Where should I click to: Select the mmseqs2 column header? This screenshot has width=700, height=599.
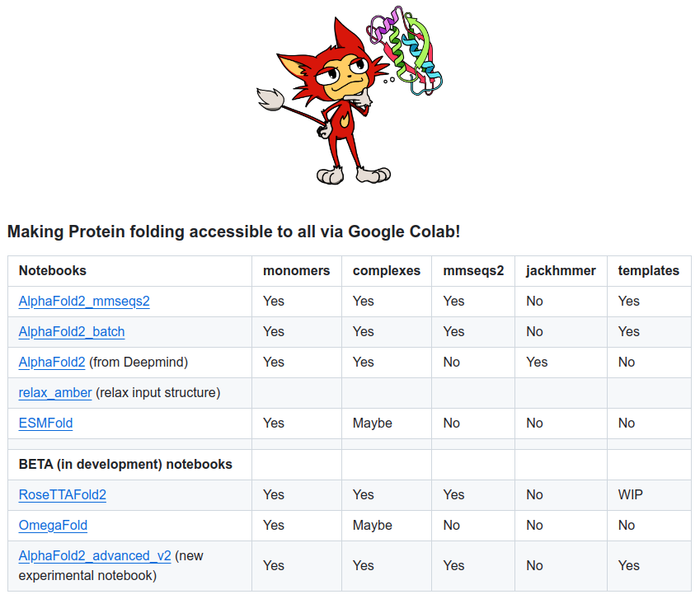[473, 271]
